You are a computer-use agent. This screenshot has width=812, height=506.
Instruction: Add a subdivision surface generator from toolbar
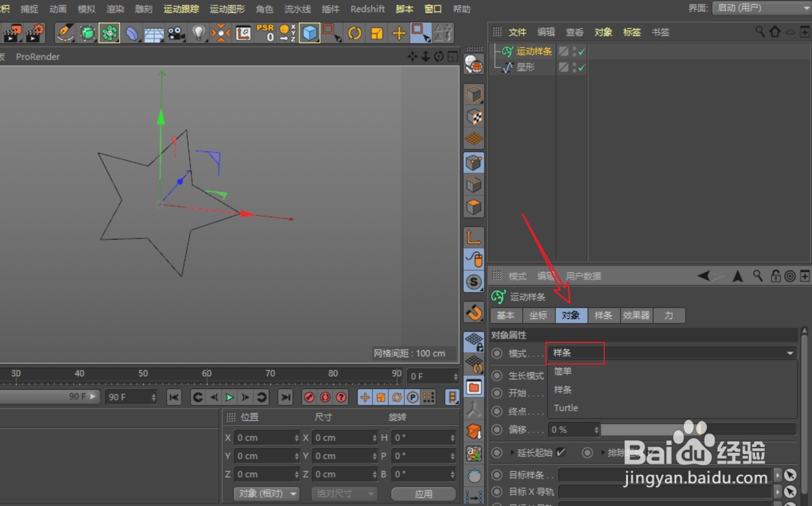pyautogui.click(x=87, y=33)
